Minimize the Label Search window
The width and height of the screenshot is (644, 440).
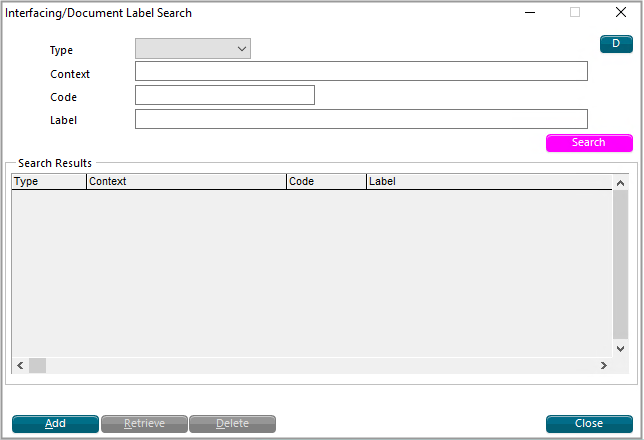[x=530, y=13]
